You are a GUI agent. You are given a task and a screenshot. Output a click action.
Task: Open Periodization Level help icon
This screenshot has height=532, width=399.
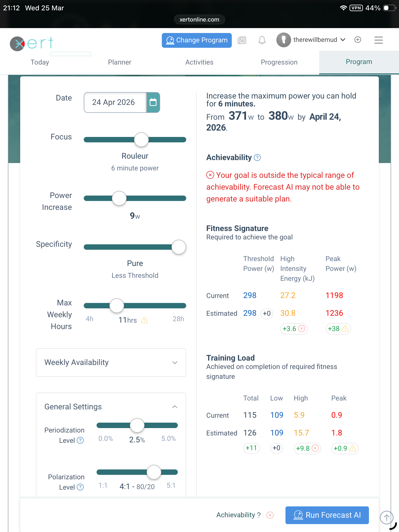click(80, 440)
